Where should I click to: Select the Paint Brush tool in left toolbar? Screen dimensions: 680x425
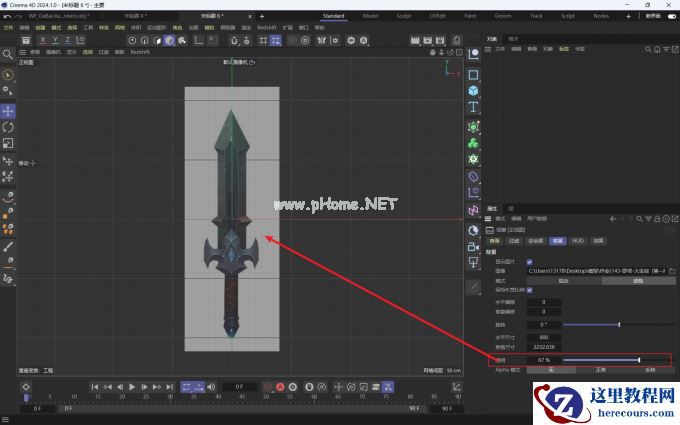8,247
